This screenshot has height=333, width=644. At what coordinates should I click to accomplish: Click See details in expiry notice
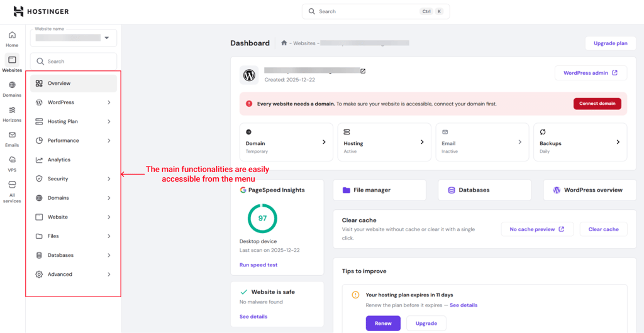point(464,305)
